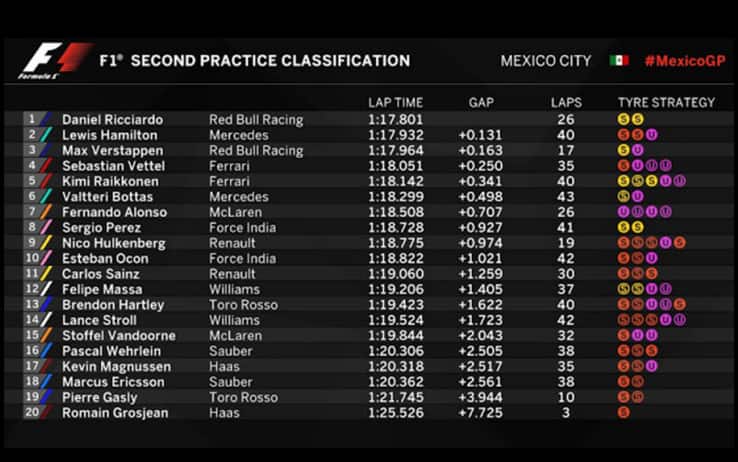This screenshot has height=462, width=738.
Task: Click the Mexican flag icon
Action: (x=619, y=61)
